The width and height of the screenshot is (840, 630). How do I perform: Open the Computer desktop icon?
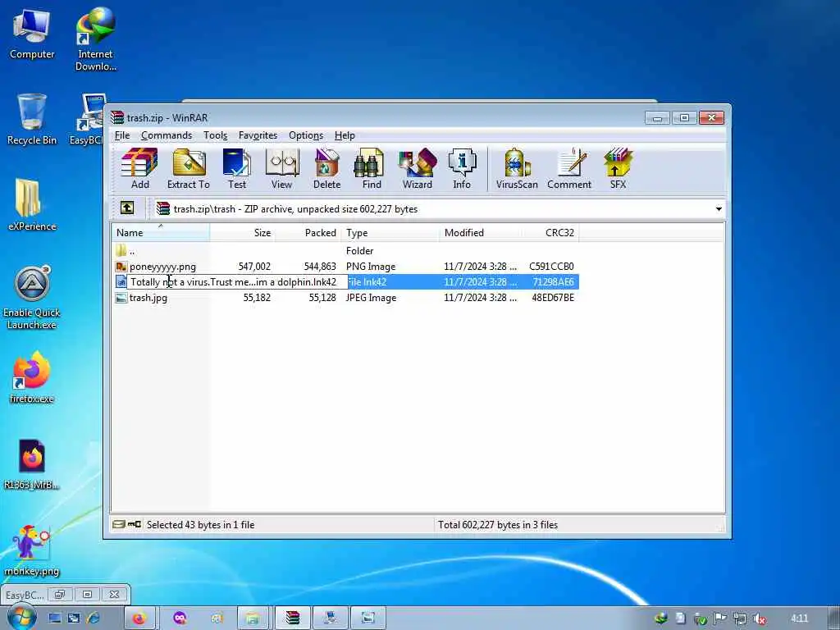(x=32, y=34)
